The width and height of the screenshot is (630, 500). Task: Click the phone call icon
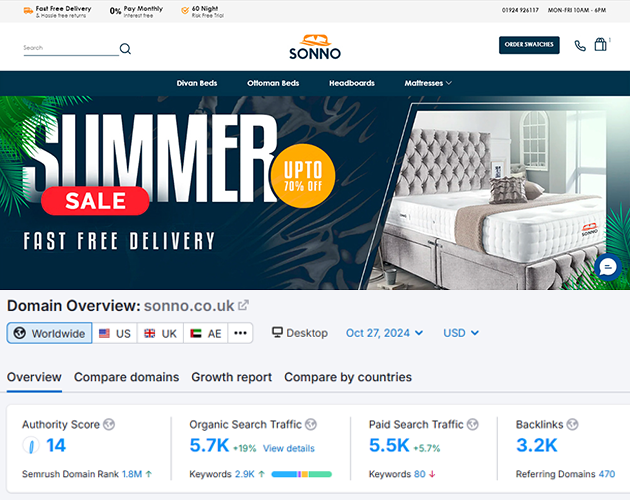coord(580,46)
